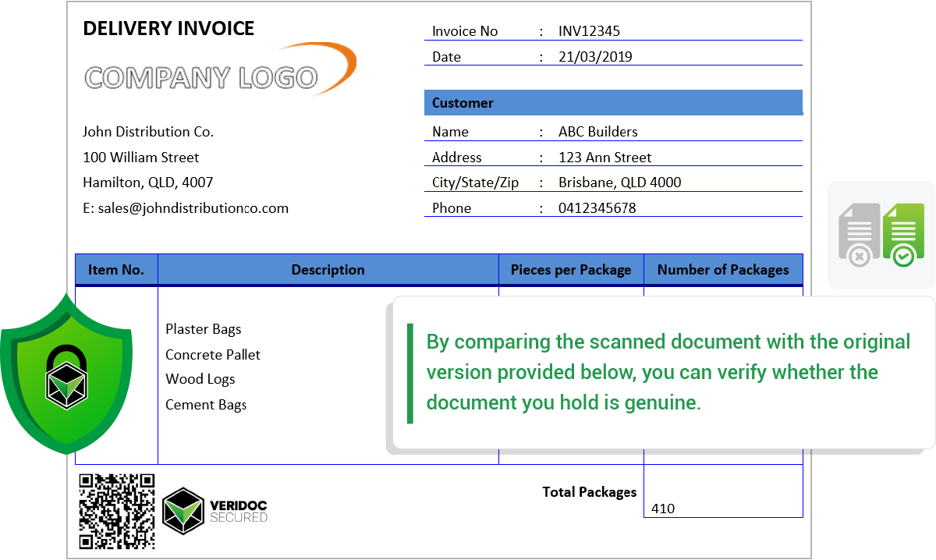Click the invoice number INV12345
This screenshot has height=560, width=936.
click(589, 31)
